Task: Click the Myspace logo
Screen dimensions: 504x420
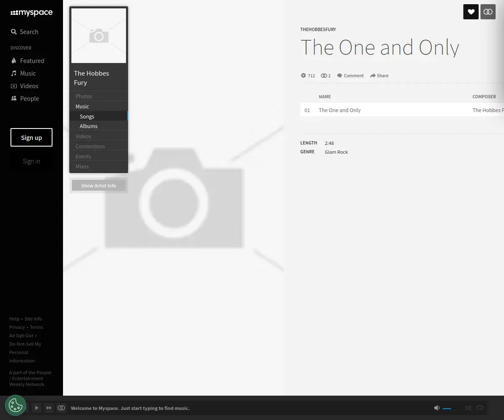Action: tap(31, 13)
